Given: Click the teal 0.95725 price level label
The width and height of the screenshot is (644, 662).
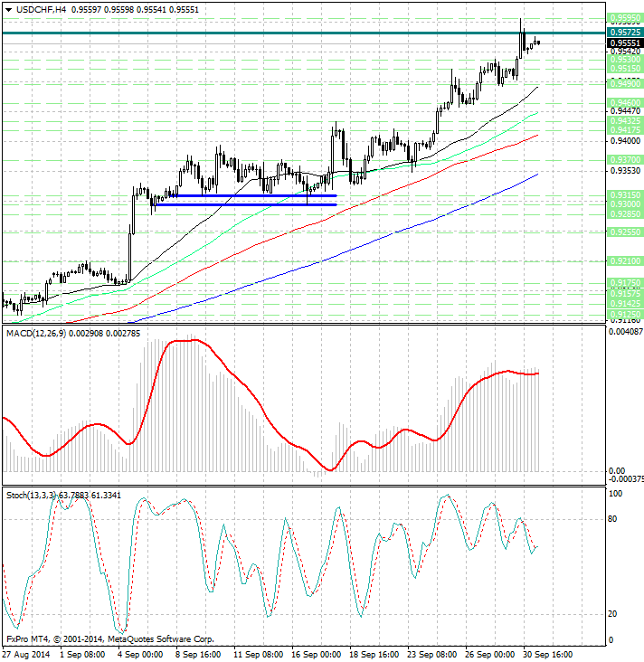Looking at the screenshot, I should coord(625,33).
